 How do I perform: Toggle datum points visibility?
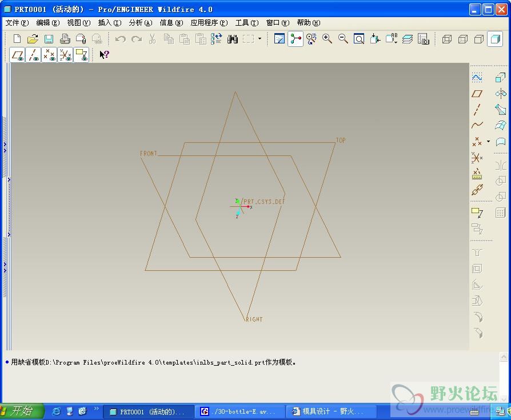point(49,55)
